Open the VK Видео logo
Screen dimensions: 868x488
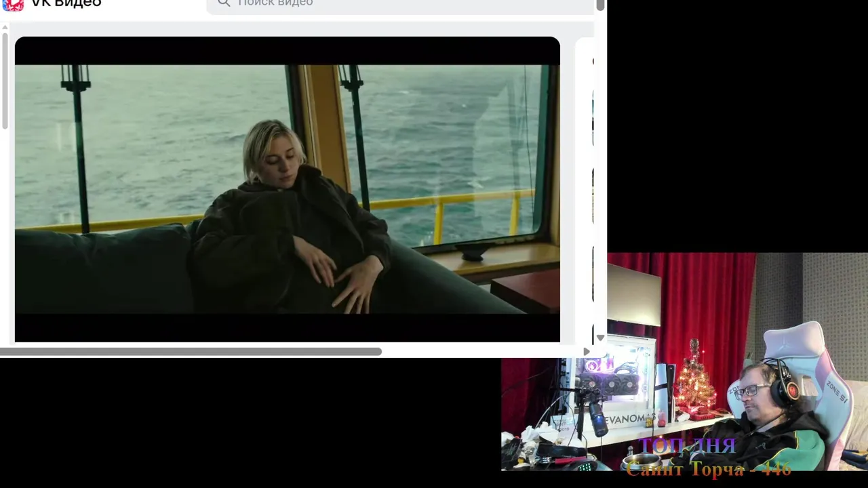tap(52, 4)
